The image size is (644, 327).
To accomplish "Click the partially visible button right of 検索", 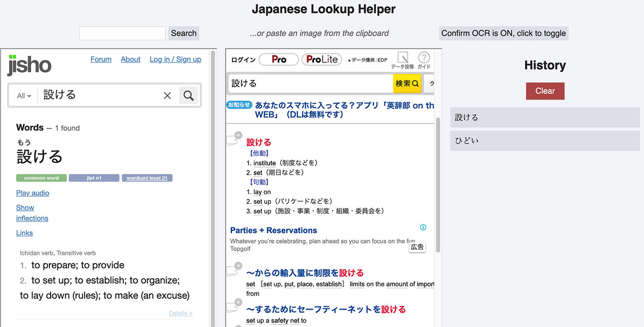I will pyautogui.click(x=429, y=84).
